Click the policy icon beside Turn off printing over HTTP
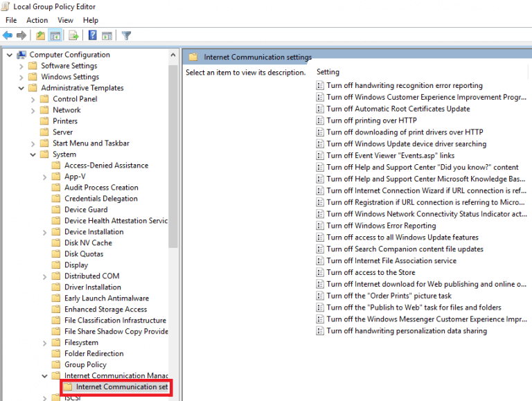 (x=319, y=121)
